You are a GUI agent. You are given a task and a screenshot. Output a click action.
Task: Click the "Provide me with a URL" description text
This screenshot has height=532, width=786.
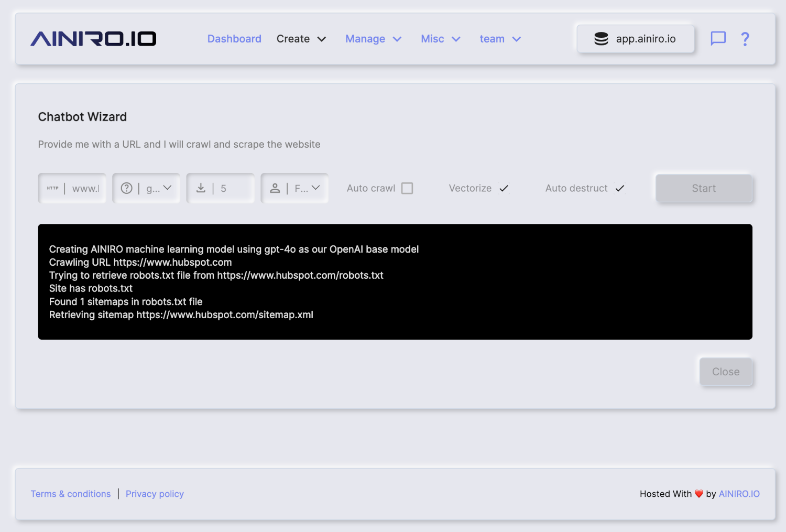tap(179, 144)
